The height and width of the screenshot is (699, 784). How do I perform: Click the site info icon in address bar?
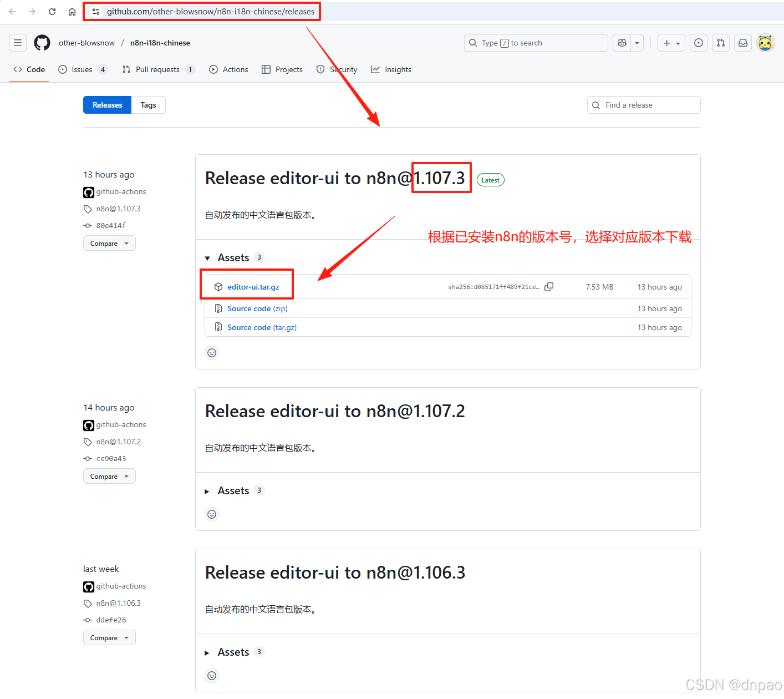point(96,12)
